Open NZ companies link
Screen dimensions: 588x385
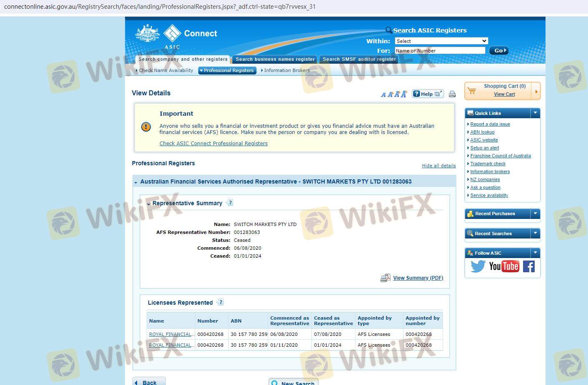point(485,179)
